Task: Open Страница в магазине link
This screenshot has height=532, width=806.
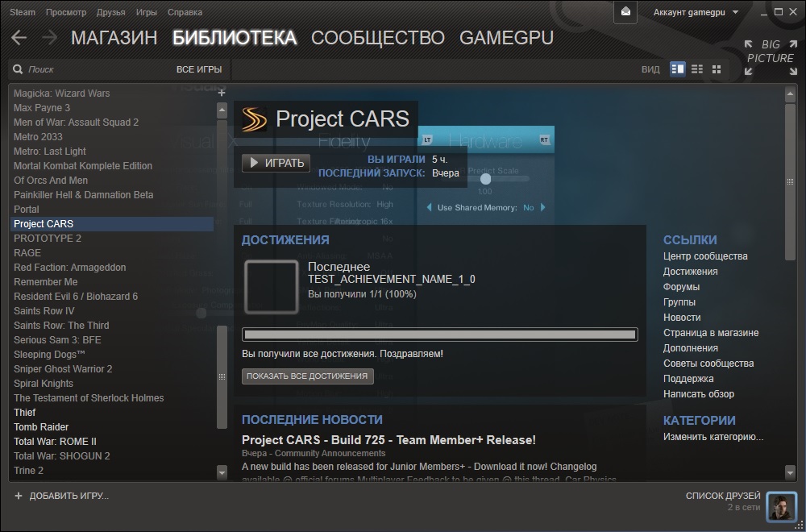Action: click(x=711, y=333)
